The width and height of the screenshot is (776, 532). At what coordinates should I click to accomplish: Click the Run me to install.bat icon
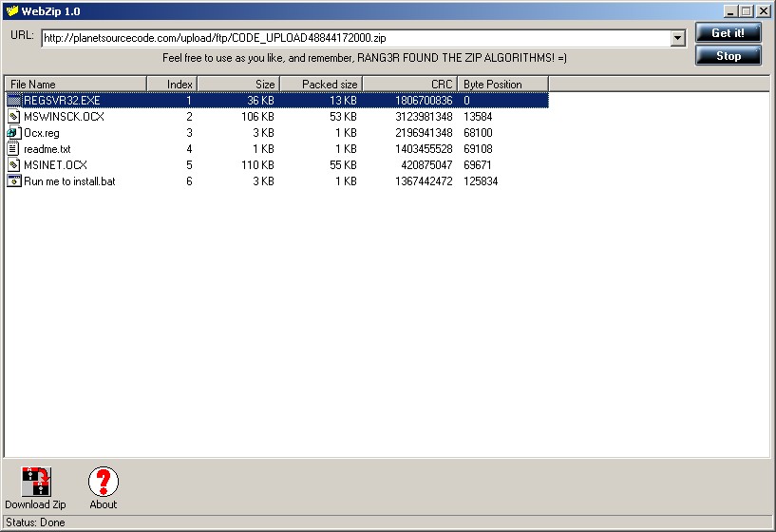pyautogui.click(x=14, y=181)
